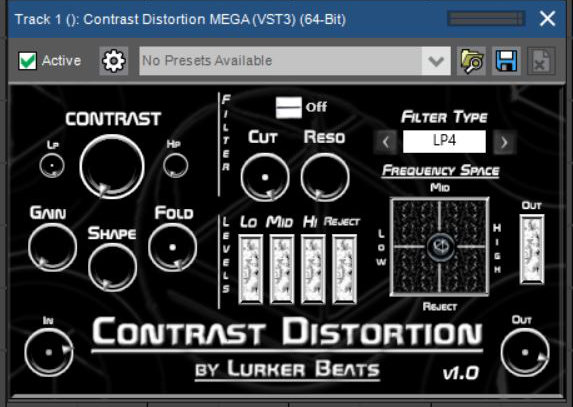Click the filter Reso knob
Screen dimensions: 573x407
(x=325, y=177)
